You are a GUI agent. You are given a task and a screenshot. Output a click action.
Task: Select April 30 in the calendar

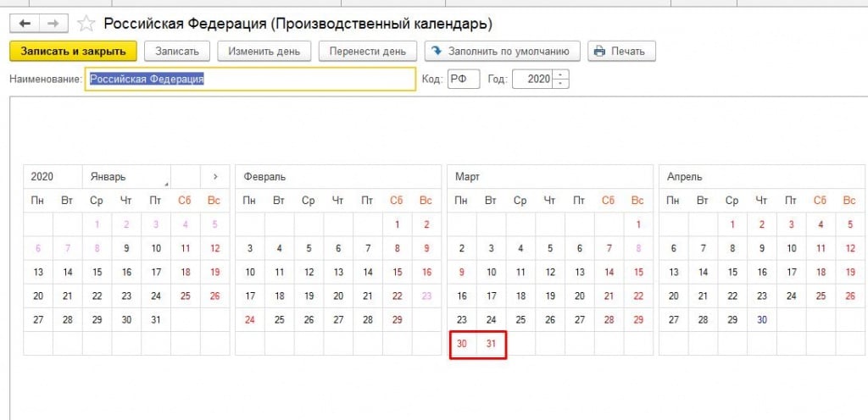point(762,320)
